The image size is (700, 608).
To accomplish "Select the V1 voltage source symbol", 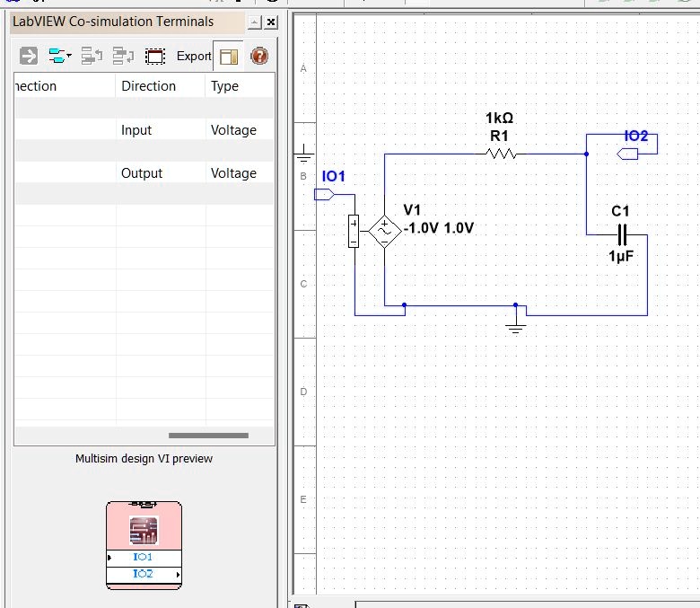I will (x=384, y=231).
